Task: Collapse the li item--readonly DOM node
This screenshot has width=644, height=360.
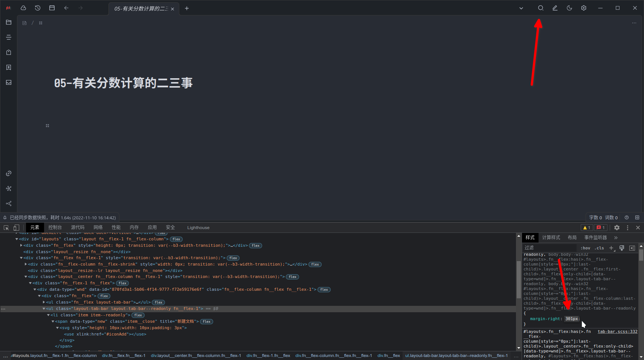Action: (49, 315)
